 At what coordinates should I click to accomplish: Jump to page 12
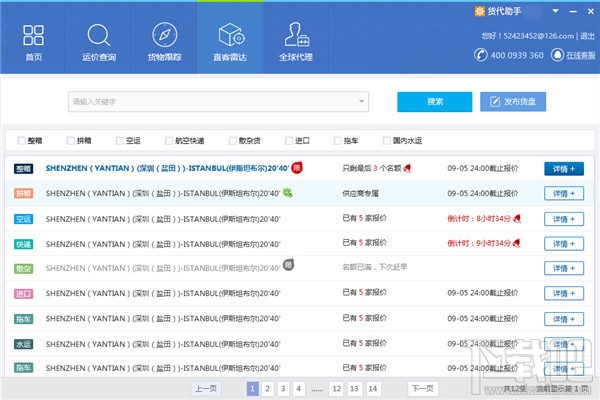click(x=336, y=389)
